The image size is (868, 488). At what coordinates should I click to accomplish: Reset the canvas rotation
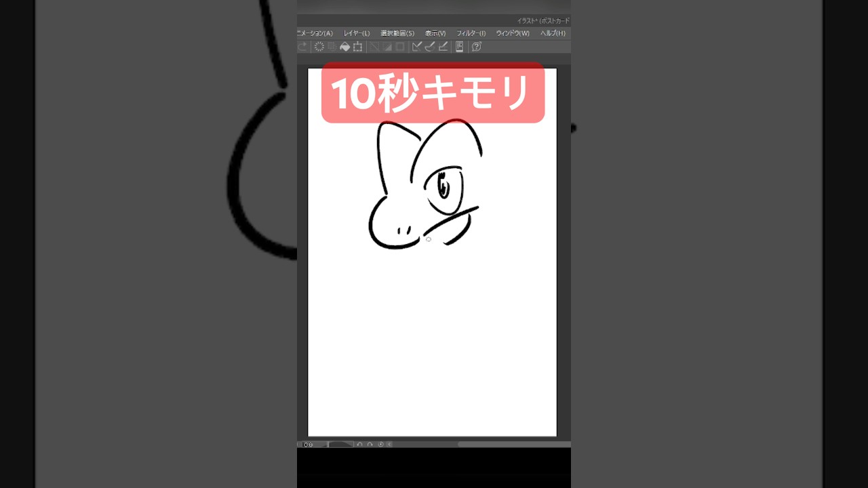click(x=380, y=444)
